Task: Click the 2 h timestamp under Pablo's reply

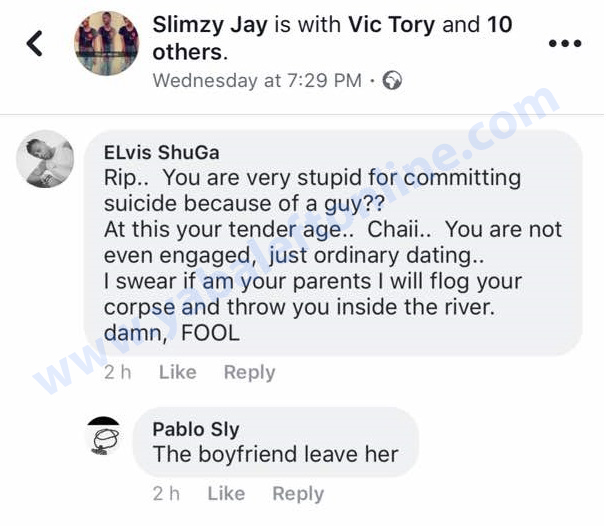Action: click(167, 493)
